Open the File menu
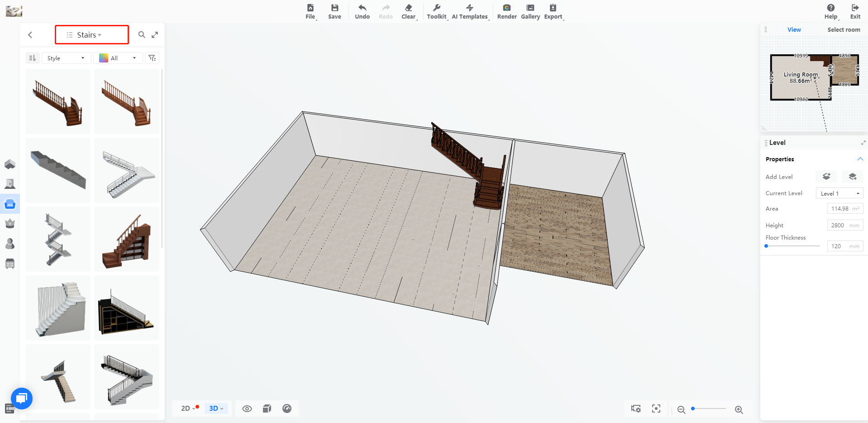Image resolution: width=868 pixels, height=423 pixels. pos(310,12)
